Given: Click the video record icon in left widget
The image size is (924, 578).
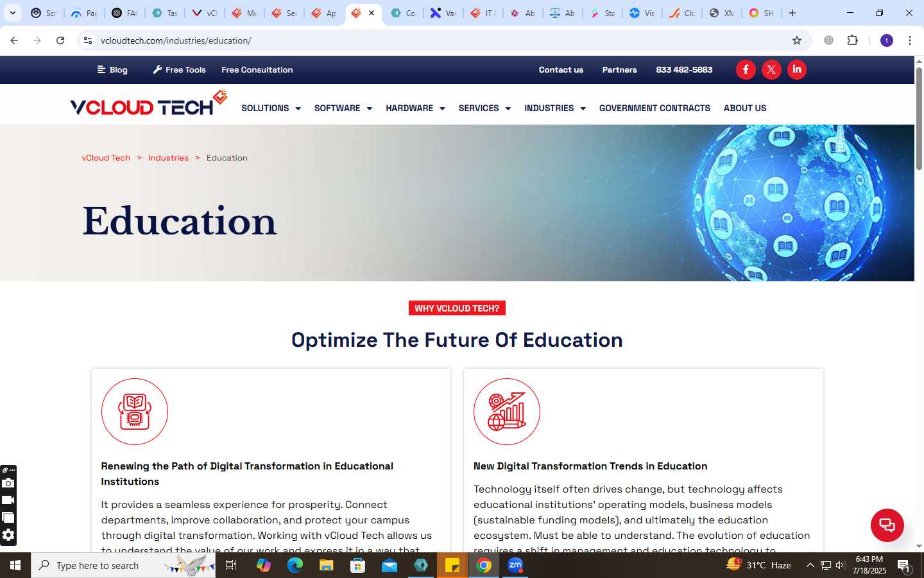Looking at the screenshot, I should click(8, 500).
